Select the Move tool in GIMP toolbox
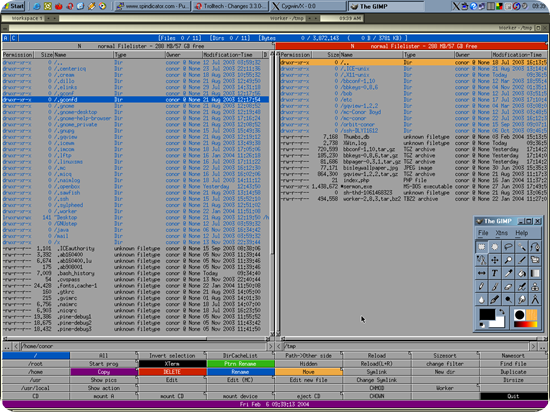550x412 pixels. pyautogui.click(x=495, y=260)
